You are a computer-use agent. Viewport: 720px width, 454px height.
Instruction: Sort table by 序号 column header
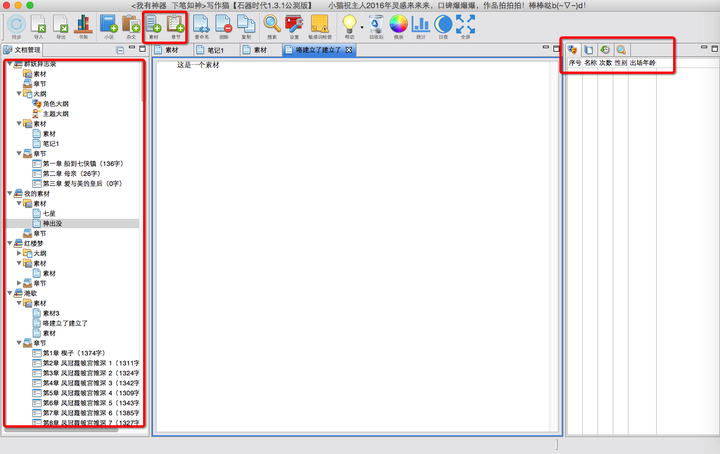pyautogui.click(x=575, y=63)
